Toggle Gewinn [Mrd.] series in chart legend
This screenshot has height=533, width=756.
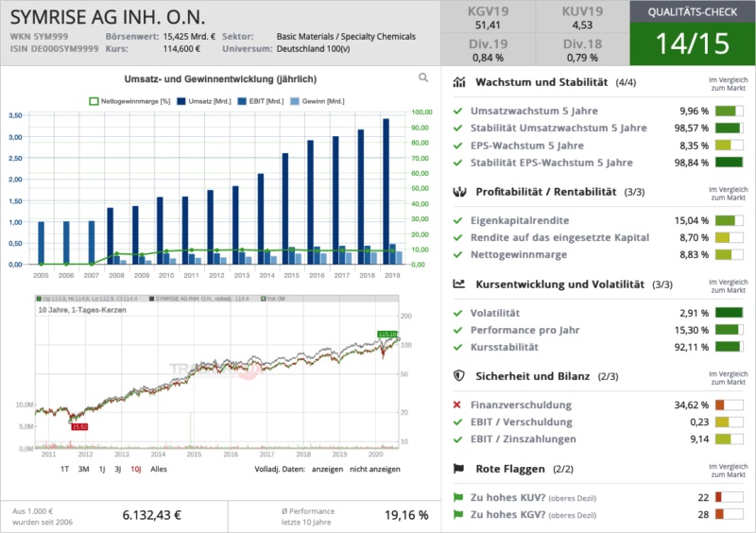point(318,101)
